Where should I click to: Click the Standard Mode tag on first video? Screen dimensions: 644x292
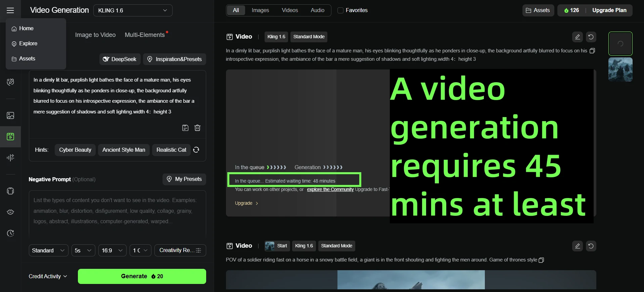click(x=309, y=37)
